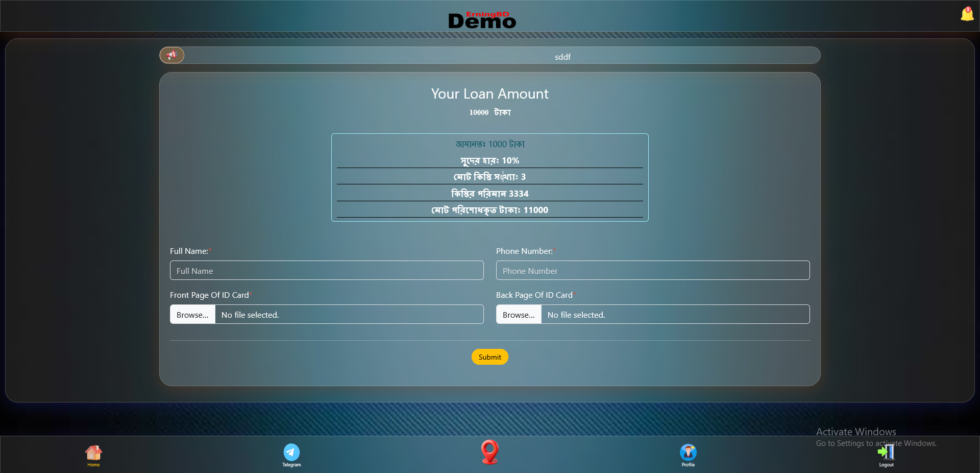Click the red location pin icon

coord(489,452)
